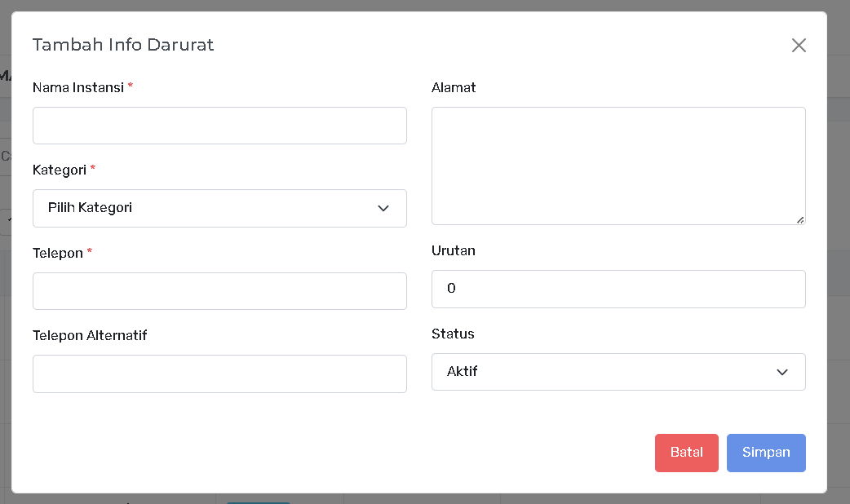Click the Nama Instansi text field

point(219,126)
